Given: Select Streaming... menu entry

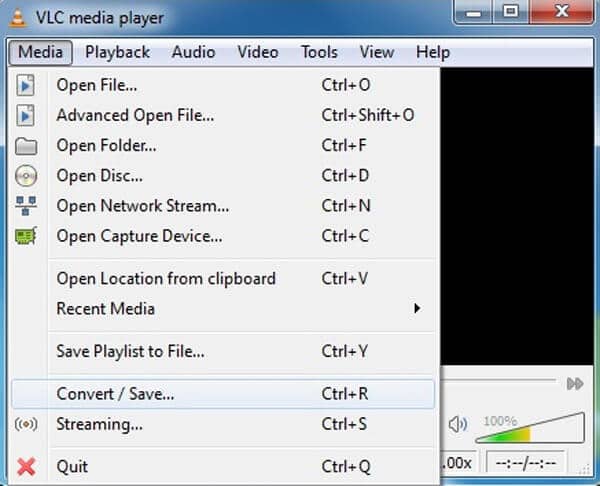Looking at the screenshot, I should tap(223, 424).
